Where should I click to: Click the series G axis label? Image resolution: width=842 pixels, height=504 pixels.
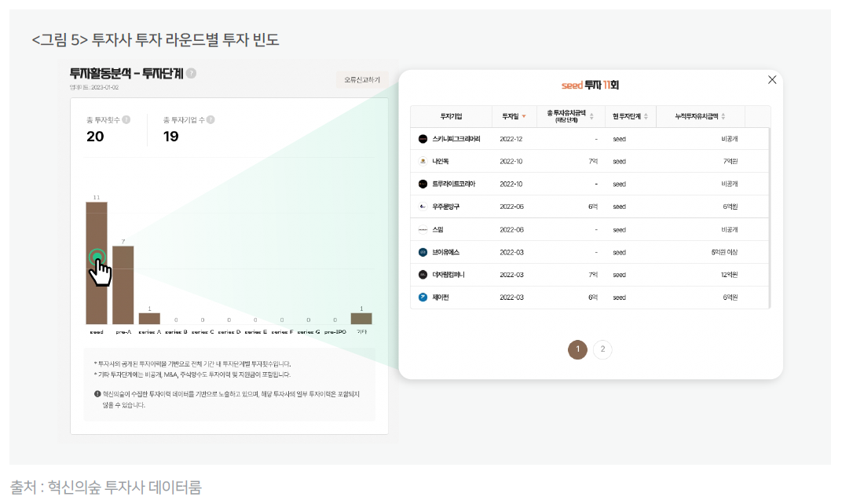[308, 332]
